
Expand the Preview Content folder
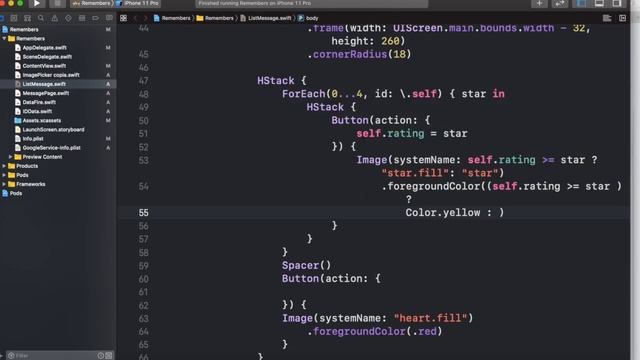point(11,157)
